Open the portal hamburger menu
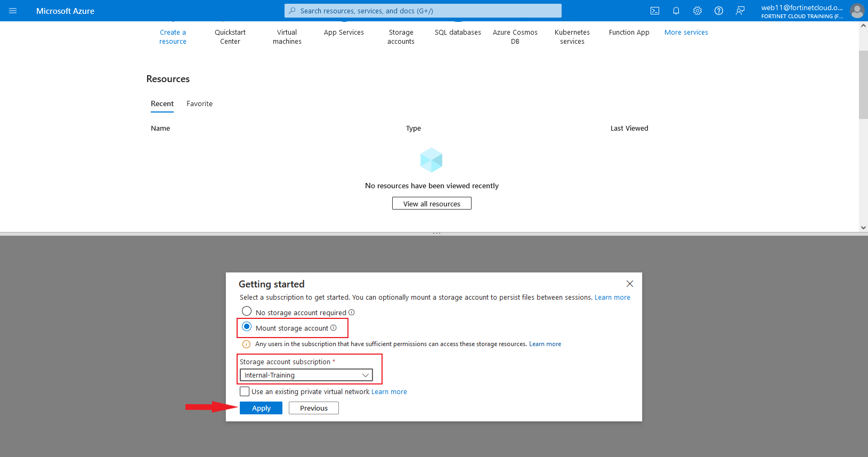 (13, 11)
